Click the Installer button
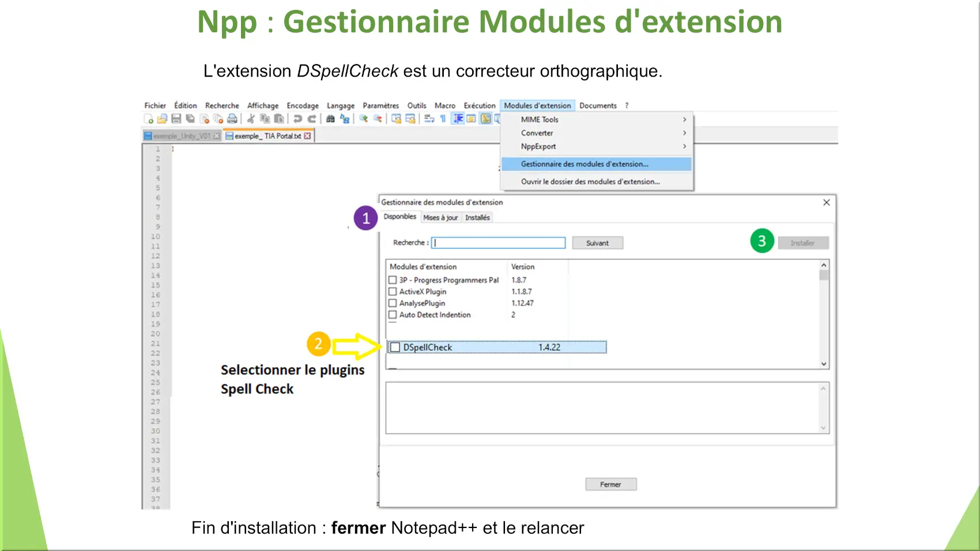 (802, 243)
